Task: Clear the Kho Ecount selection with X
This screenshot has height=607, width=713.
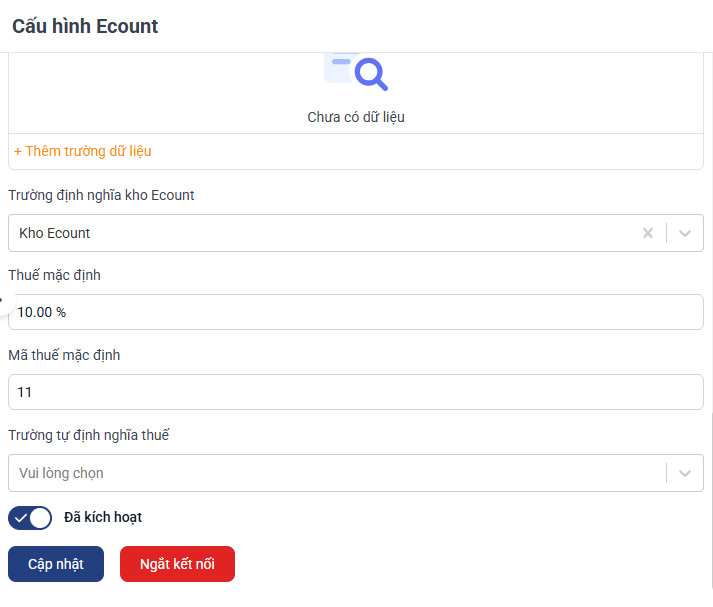Action: (647, 233)
